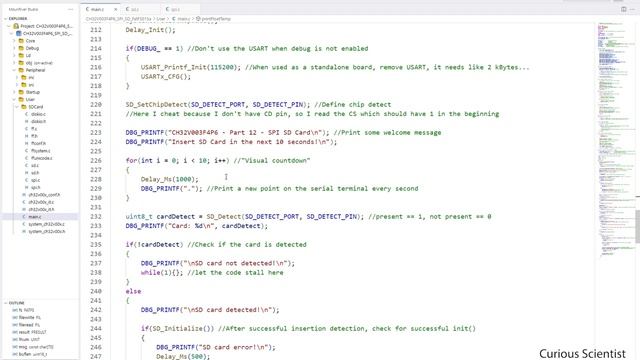The width and height of the screenshot is (640, 360).
Task: Place cursor on Delay_Ms(1000); code line
Action: pyautogui.click(x=169, y=179)
